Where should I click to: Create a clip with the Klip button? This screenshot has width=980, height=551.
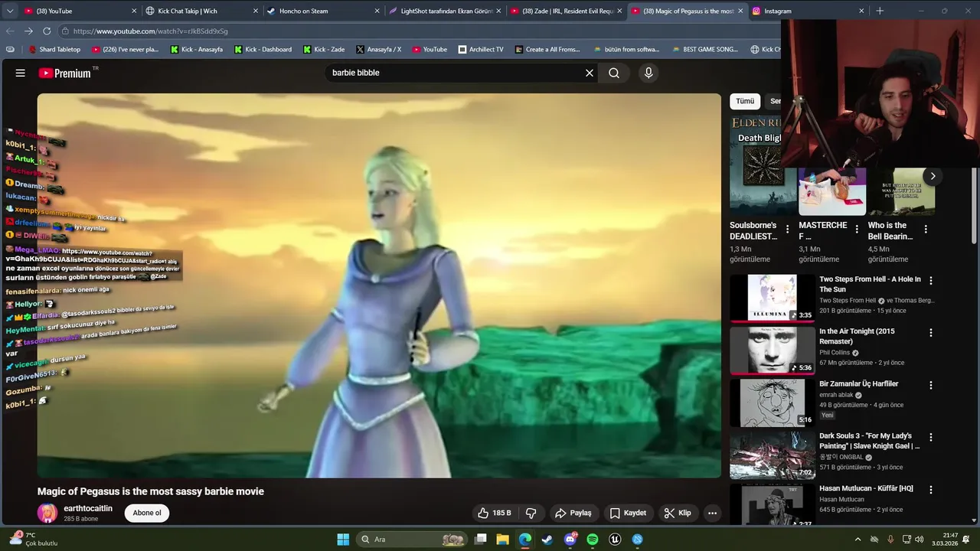(678, 513)
